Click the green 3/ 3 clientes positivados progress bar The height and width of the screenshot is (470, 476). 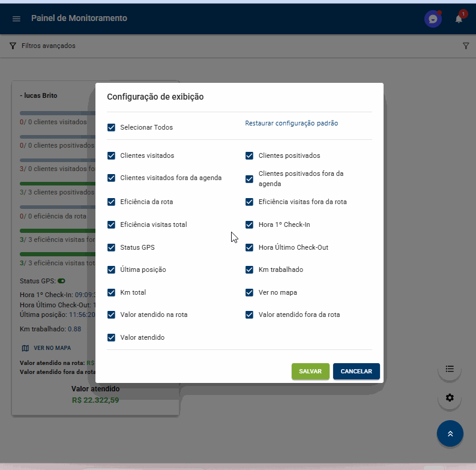click(58, 184)
